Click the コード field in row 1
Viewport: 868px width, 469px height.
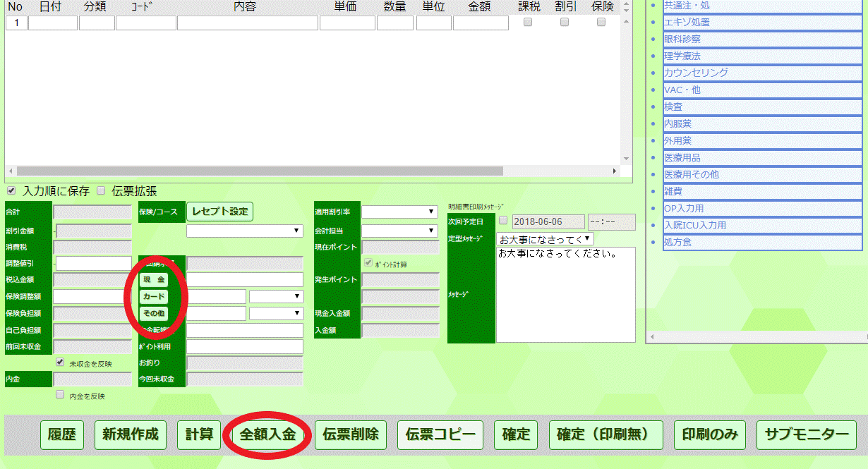(x=146, y=23)
